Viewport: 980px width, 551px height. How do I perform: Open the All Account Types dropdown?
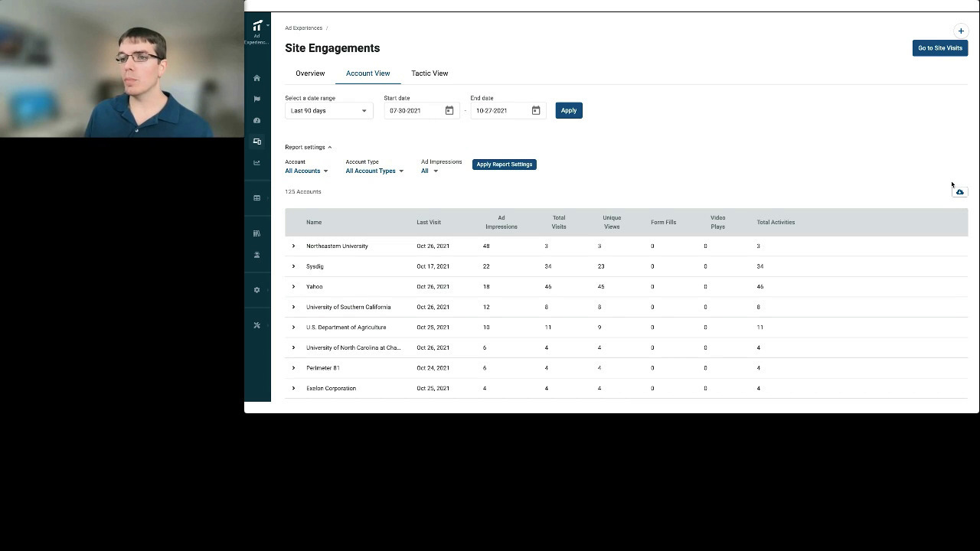click(374, 171)
